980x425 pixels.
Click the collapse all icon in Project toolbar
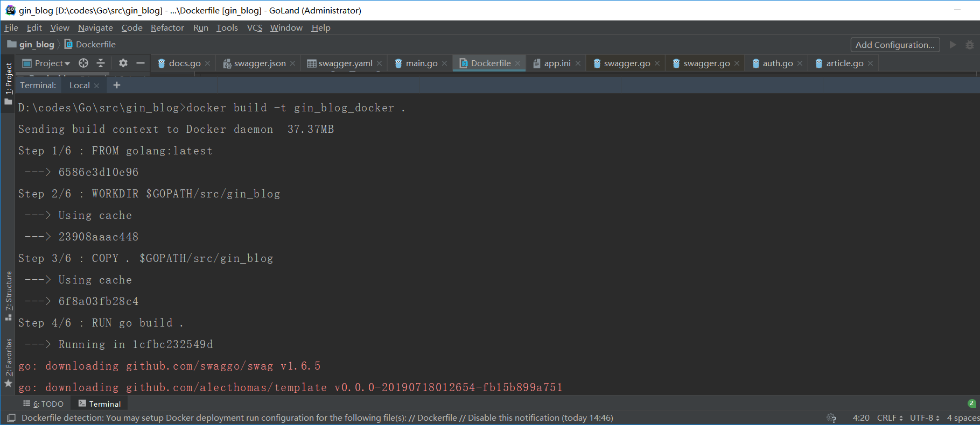[101, 63]
